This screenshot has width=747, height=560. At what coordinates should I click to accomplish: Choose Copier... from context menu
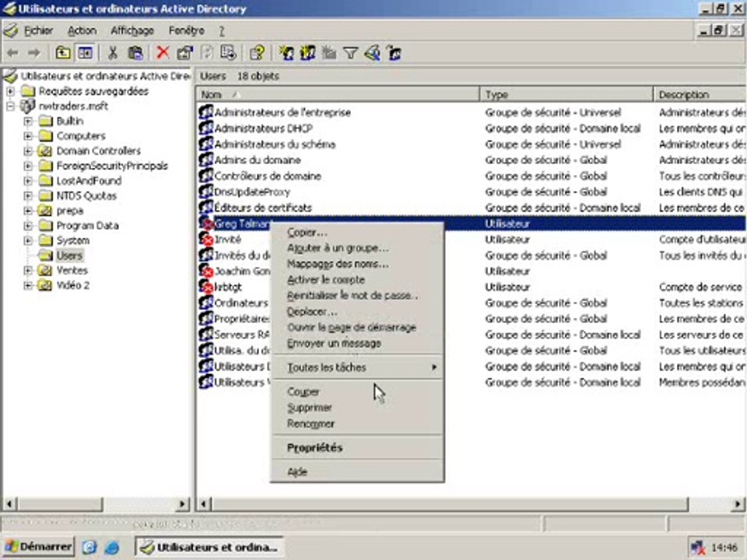(357, 233)
